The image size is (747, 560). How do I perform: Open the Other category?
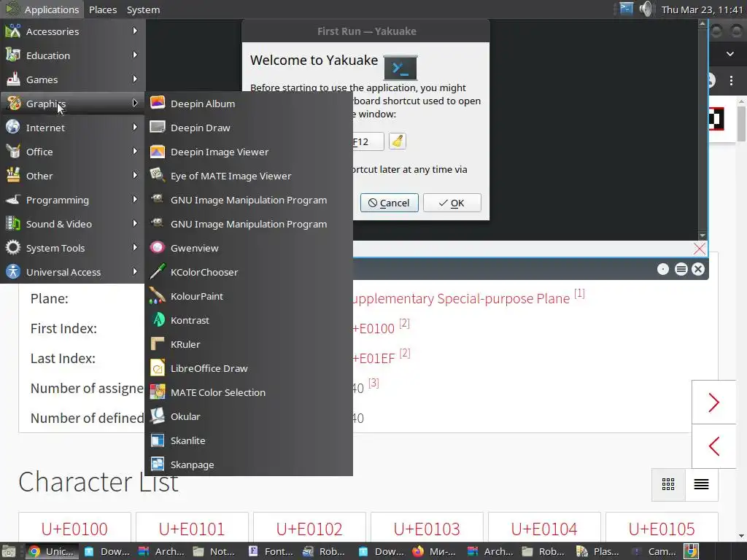tap(72, 176)
